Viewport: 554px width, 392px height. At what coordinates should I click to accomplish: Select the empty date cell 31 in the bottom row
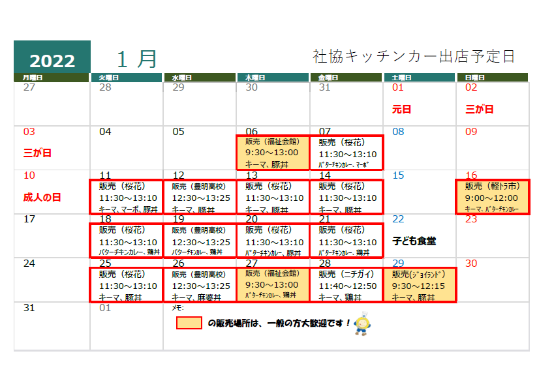click(x=52, y=326)
